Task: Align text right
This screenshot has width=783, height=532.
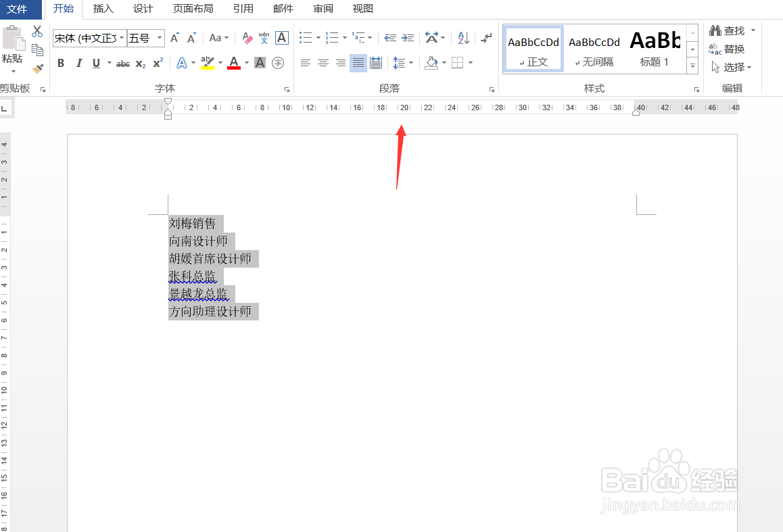Action: [341, 63]
